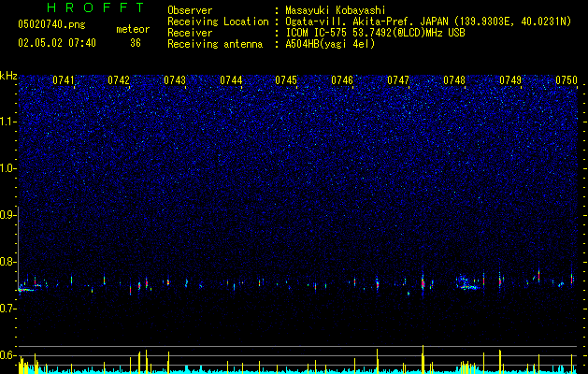Click the kHz axis unit label
Viewport: 588px width, 374px height.
(8, 76)
